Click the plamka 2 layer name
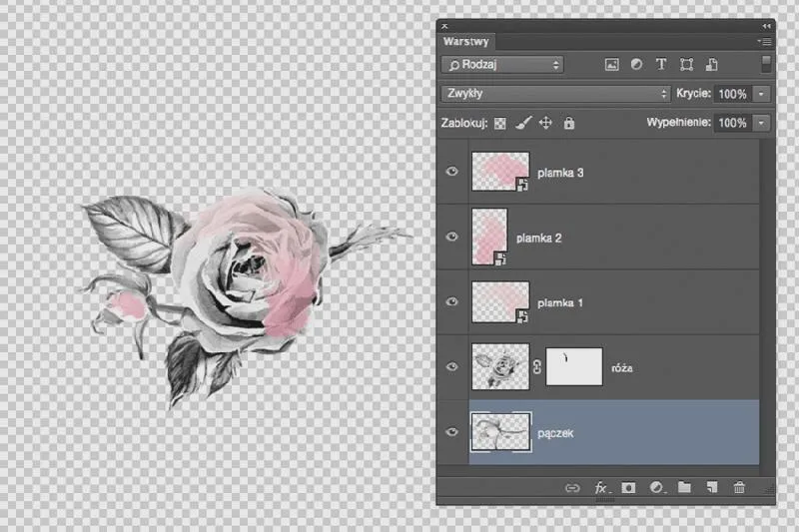The width and height of the screenshot is (799, 532). [539, 239]
